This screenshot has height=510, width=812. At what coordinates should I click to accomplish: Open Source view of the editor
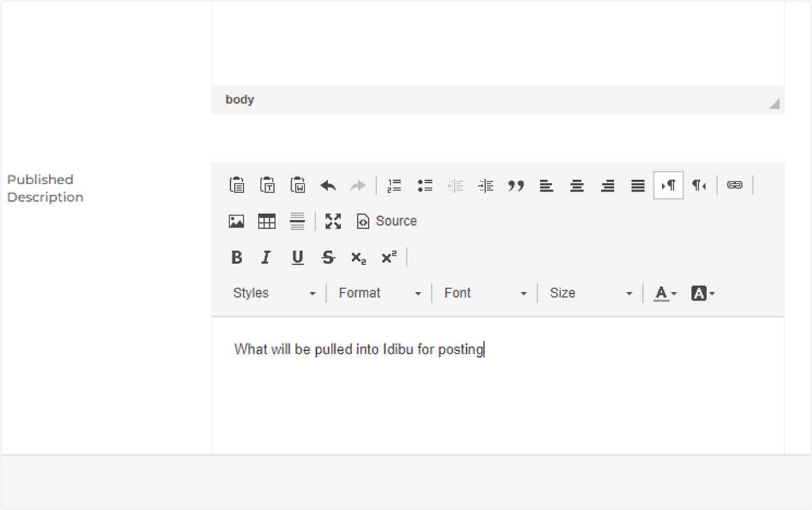[387, 221]
